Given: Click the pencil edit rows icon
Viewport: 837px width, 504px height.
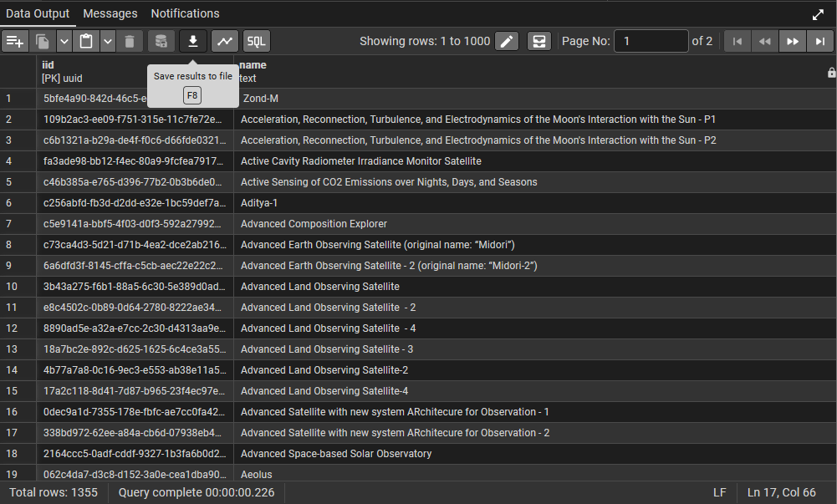Looking at the screenshot, I should (507, 41).
